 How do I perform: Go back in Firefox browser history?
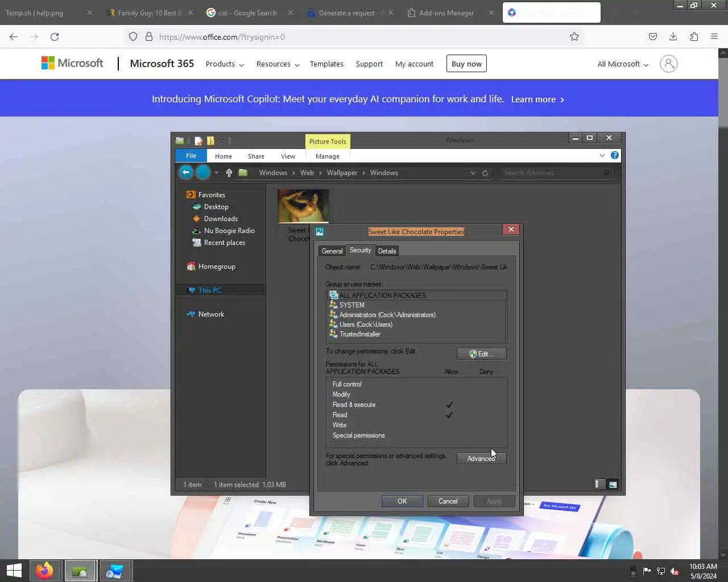coord(14,36)
